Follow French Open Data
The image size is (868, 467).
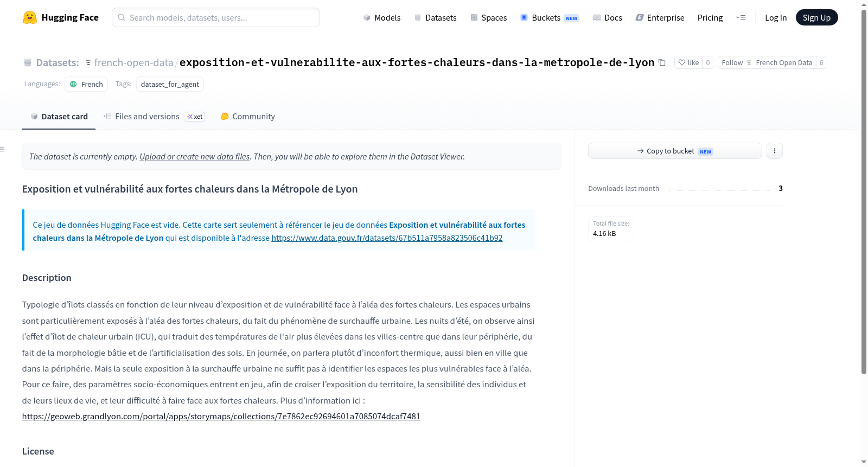(x=767, y=62)
